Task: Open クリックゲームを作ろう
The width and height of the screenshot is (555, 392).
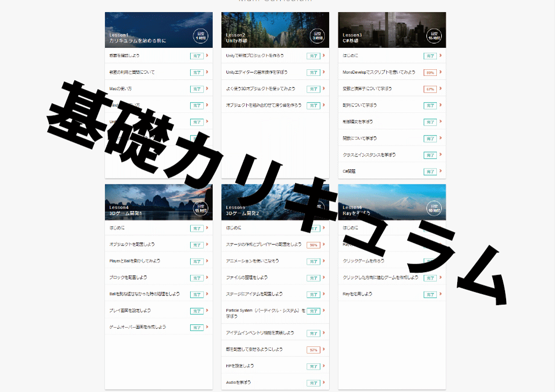Action: (x=392, y=261)
